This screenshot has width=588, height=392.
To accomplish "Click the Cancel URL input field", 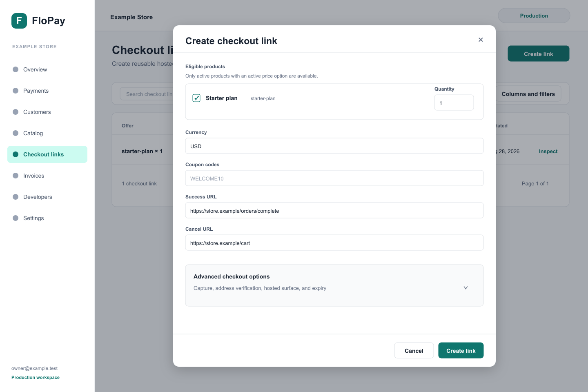I will coord(334,243).
